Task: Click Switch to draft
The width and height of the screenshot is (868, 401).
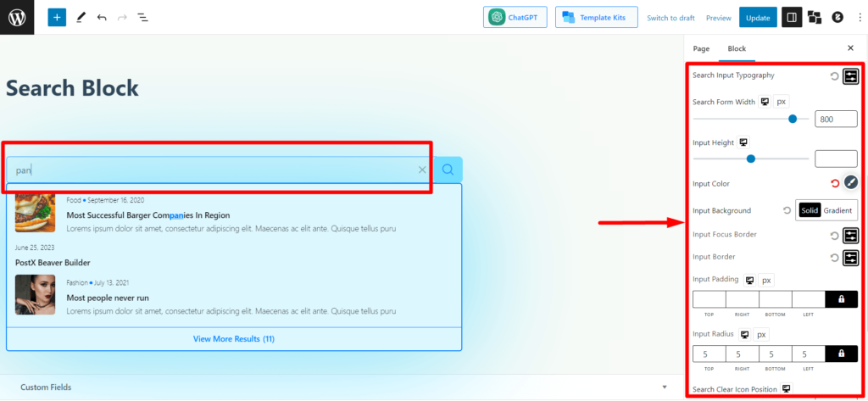Action: coord(671,18)
